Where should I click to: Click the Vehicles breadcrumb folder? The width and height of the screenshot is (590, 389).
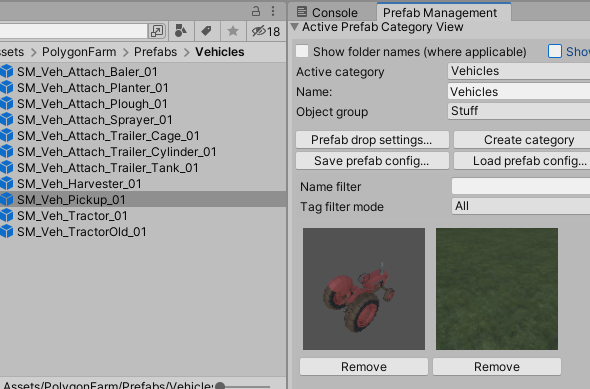click(220, 52)
